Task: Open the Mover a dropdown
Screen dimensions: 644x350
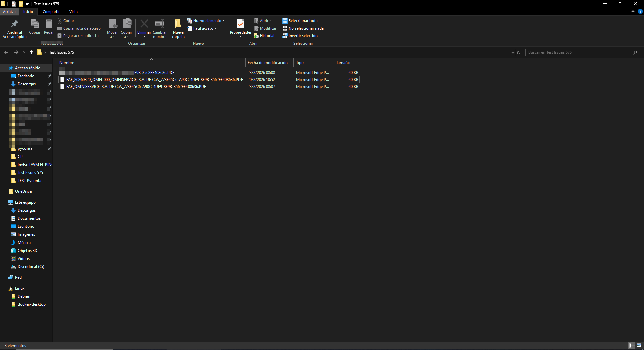Action: point(112,29)
